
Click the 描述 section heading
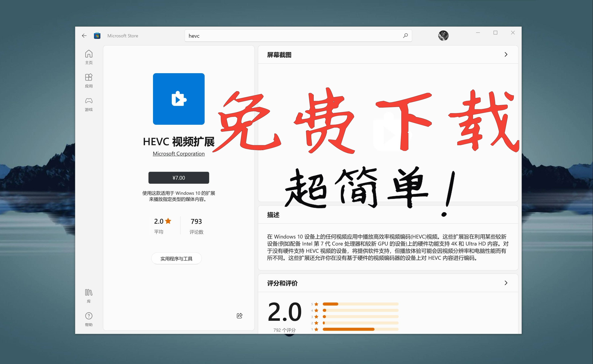273,215
